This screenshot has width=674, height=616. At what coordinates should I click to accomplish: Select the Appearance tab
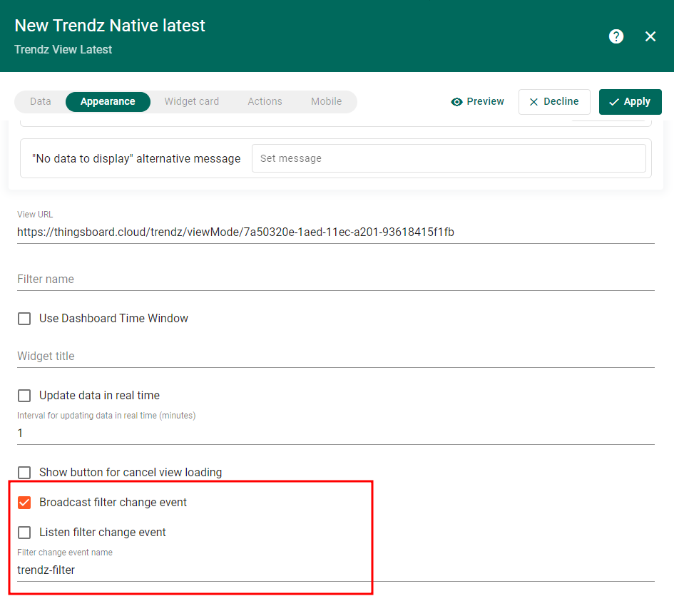click(x=108, y=102)
